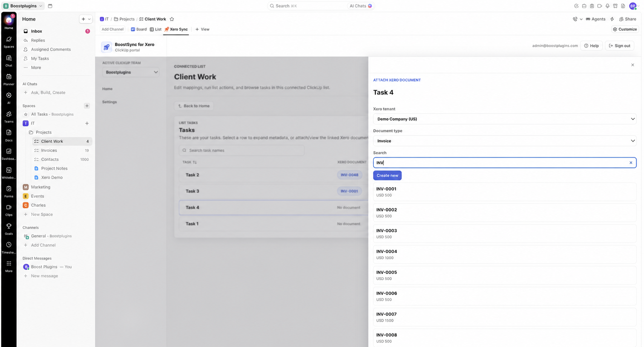
Task: Open Planner in the left rail
Action: coord(9,79)
